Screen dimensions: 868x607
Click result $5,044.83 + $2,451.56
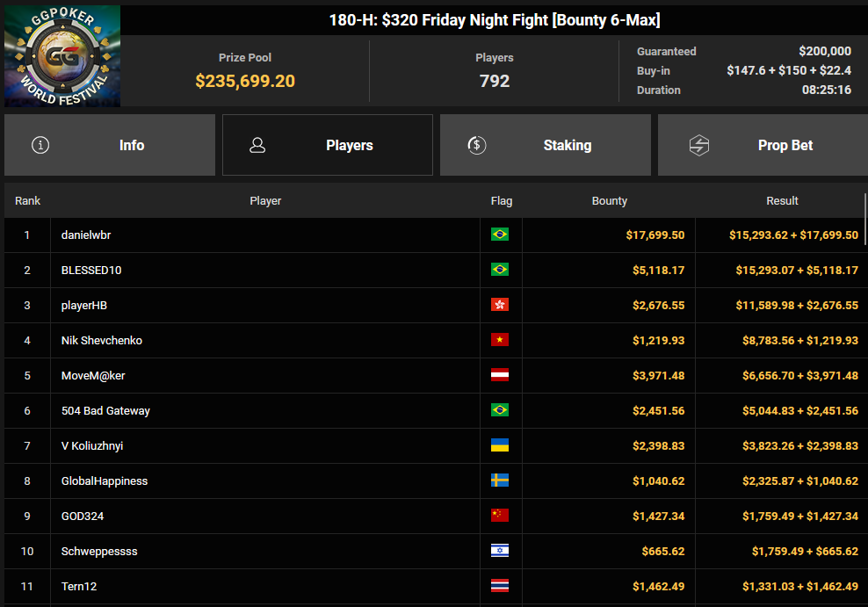point(799,410)
